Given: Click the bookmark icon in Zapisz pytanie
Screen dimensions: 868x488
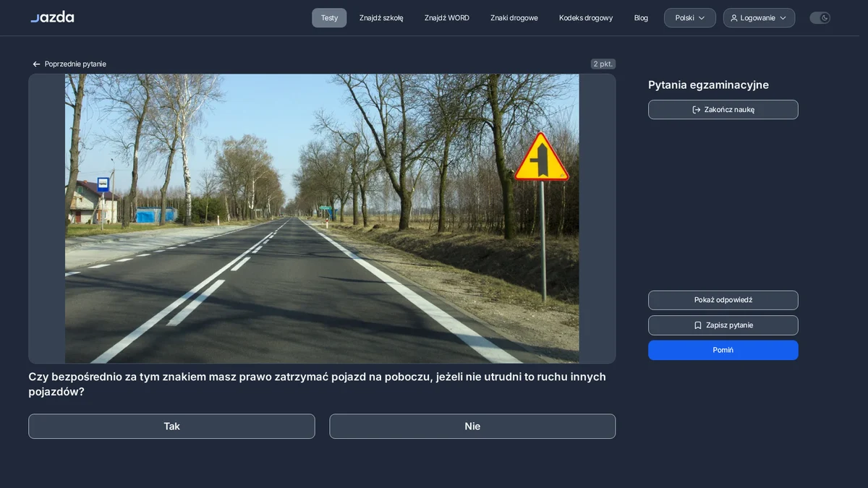Looking at the screenshot, I should click(x=698, y=325).
